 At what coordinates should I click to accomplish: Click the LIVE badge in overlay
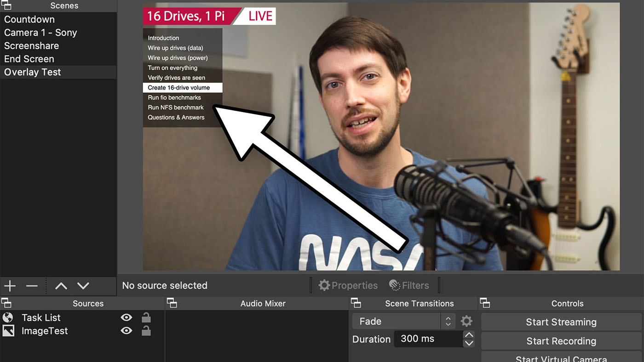(260, 16)
